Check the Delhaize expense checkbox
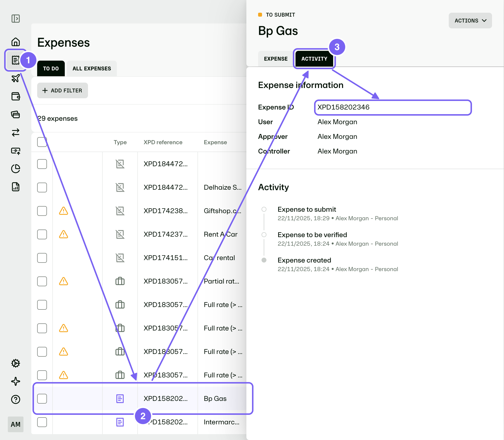504x440 pixels. point(42,187)
